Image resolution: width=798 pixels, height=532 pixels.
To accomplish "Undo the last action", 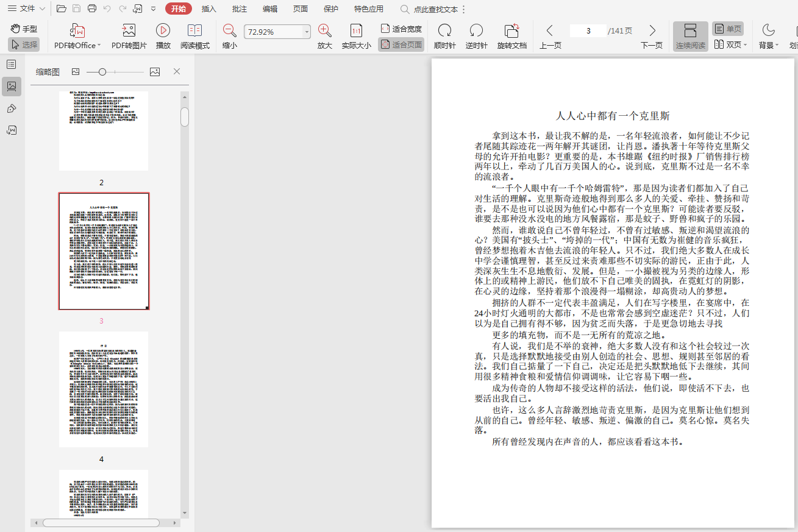I will pos(107,9).
